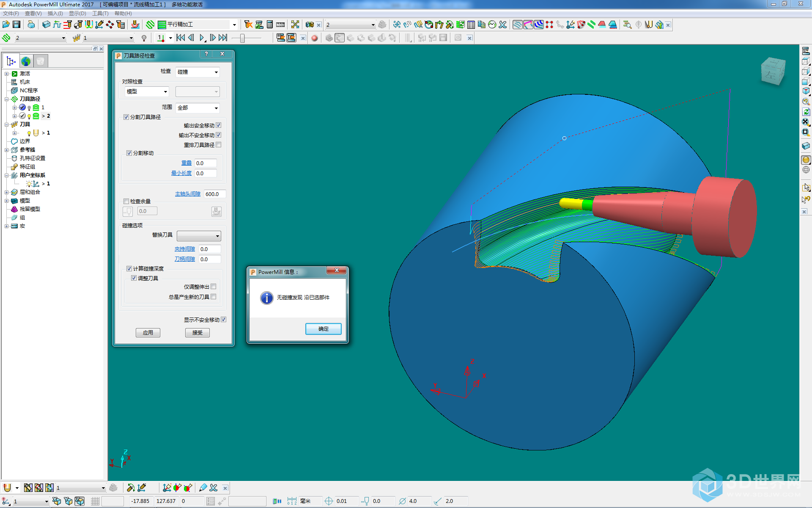812x508 pixels.
Task: Expand the 用户坐标系 tree node
Action: (x=7, y=175)
